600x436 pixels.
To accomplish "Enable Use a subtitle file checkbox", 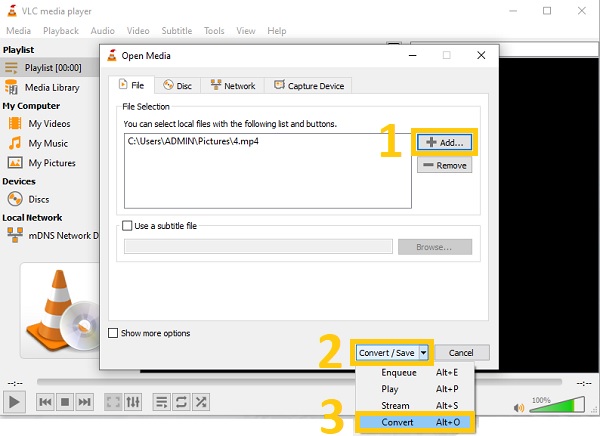I will 127,225.
